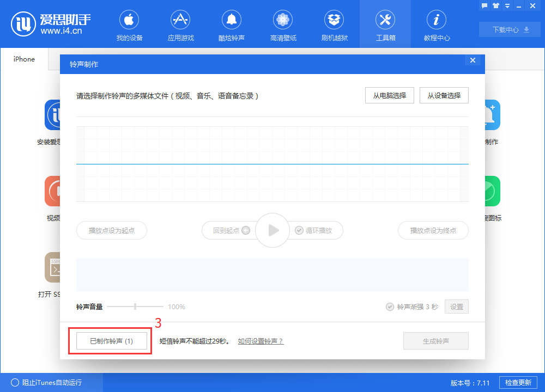Click the 从电脑选择 button
This screenshot has width=545, height=392.
[389, 95]
